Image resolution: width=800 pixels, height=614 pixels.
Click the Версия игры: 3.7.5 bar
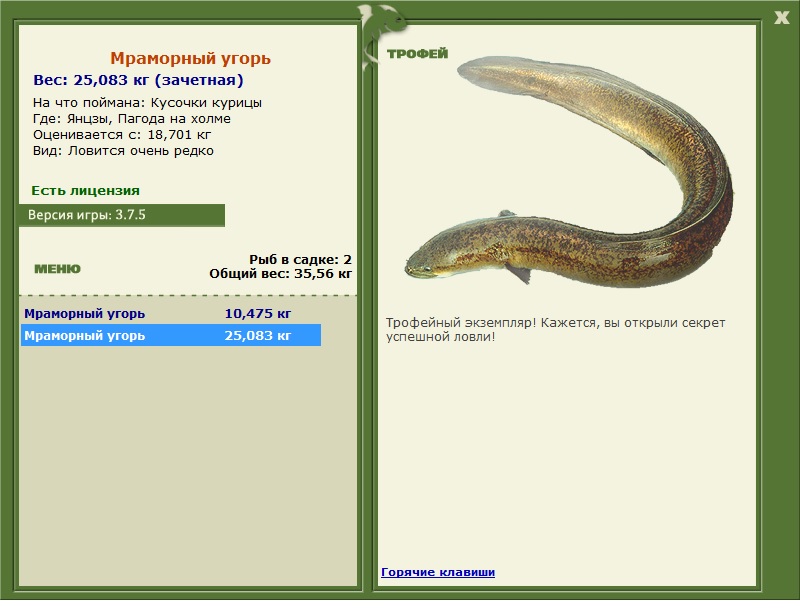point(122,215)
